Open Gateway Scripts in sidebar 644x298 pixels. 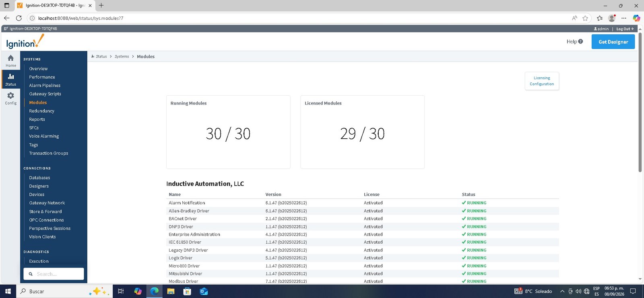click(x=45, y=94)
